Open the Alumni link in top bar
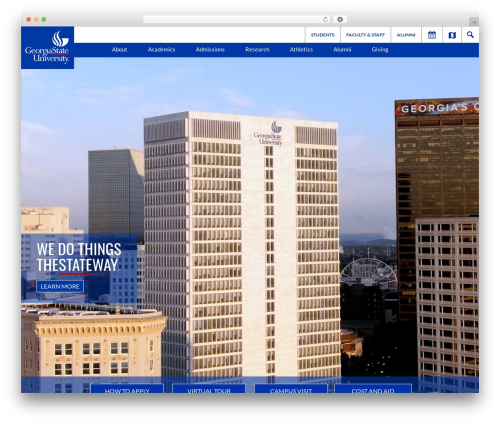Screen dimensions: 500x423 [406, 35]
